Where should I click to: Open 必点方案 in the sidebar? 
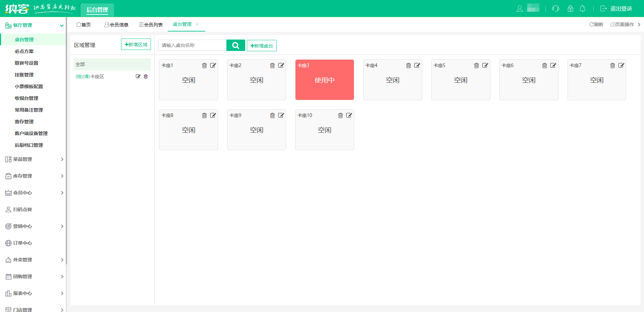(x=24, y=51)
